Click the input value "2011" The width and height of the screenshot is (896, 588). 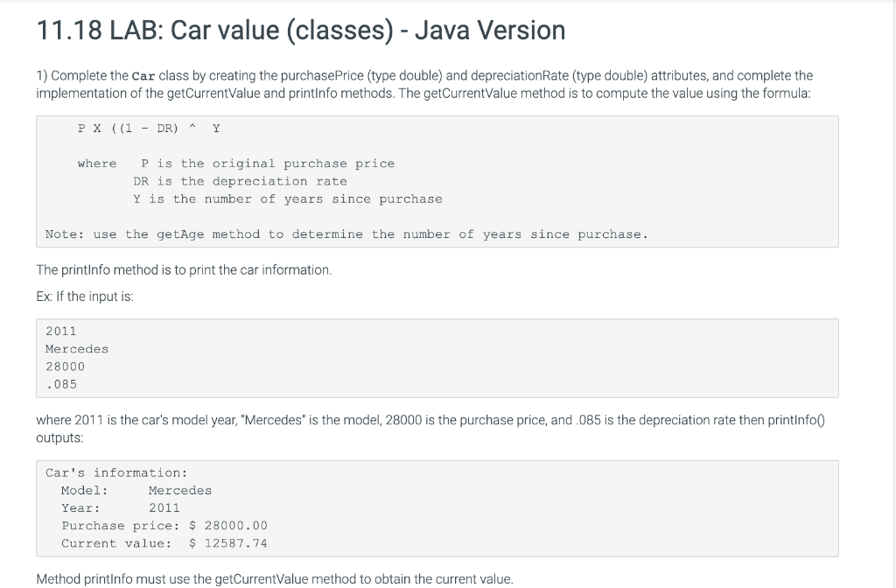pos(61,331)
